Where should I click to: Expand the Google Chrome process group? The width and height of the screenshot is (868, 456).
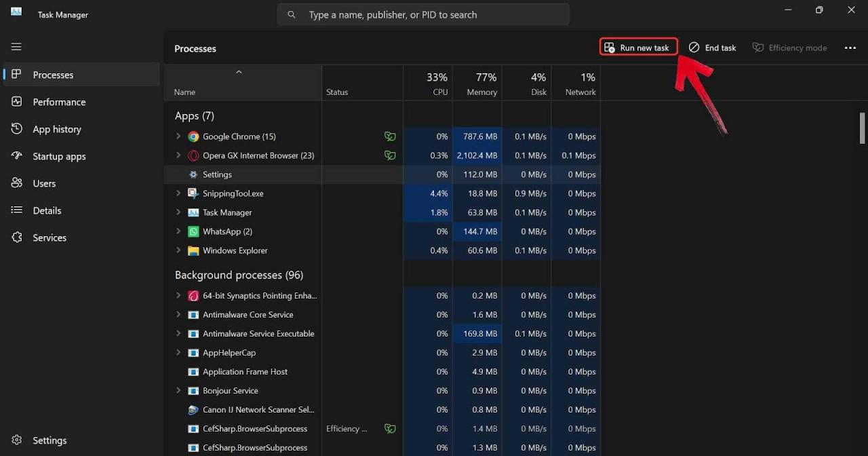point(178,136)
